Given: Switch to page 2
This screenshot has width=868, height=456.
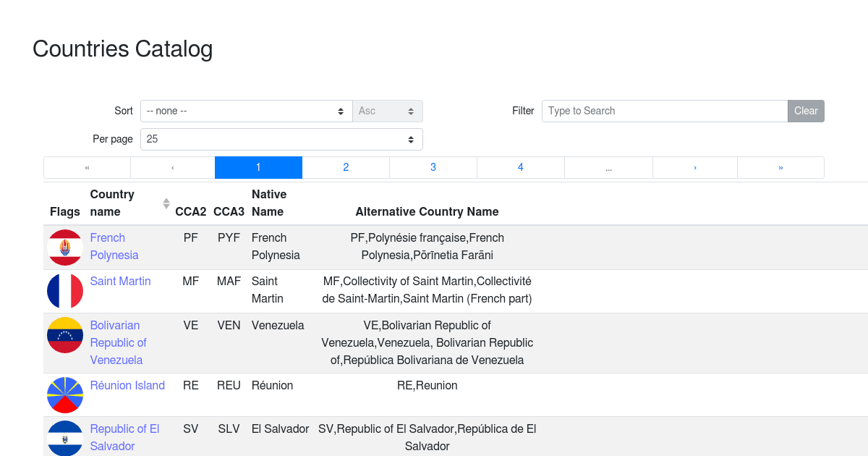Looking at the screenshot, I should click(346, 167).
